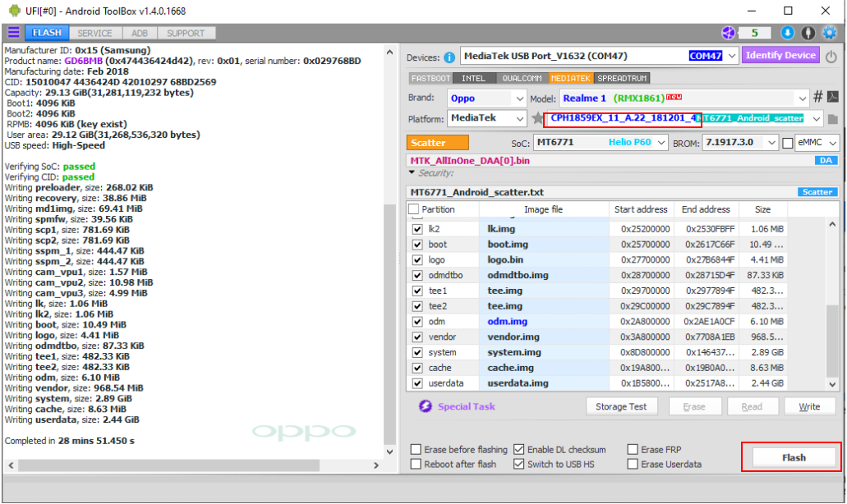Open the BROM version dropdown
Screen dimensions: 847x504
pos(771,143)
